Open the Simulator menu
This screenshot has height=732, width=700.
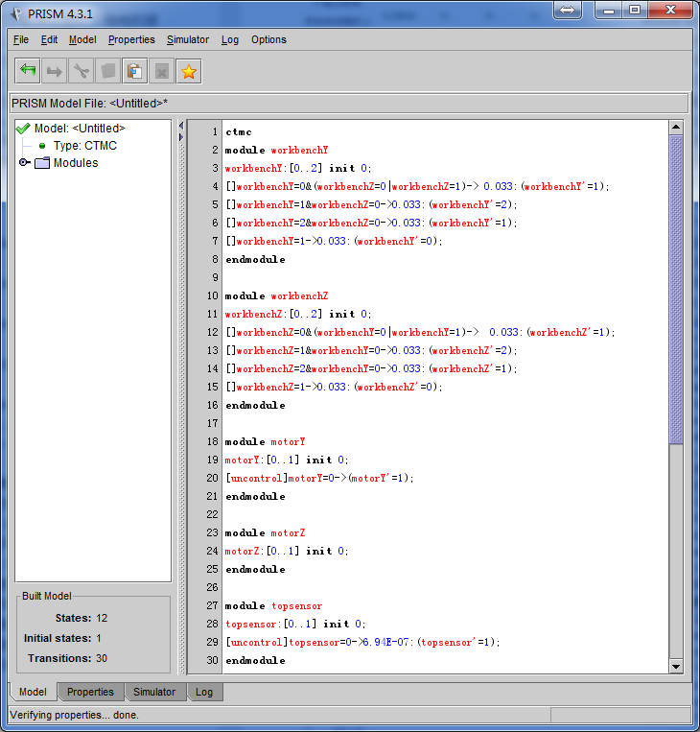coord(187,39)
